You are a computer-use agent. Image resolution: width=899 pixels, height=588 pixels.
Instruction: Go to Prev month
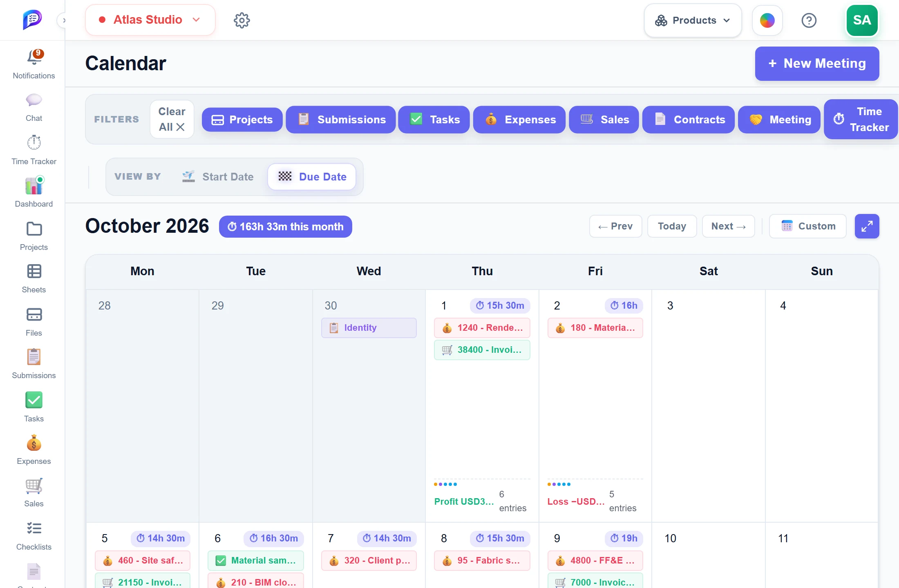615,226
